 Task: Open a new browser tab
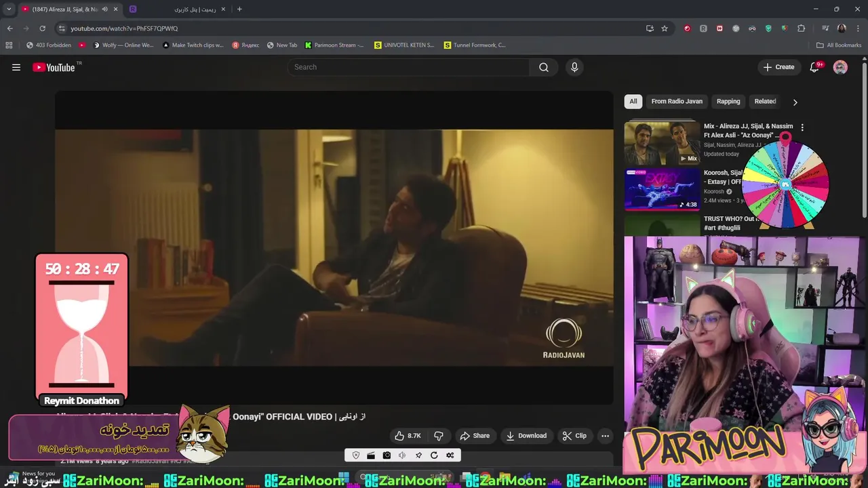pyautogui.click(x=239, y=9)
